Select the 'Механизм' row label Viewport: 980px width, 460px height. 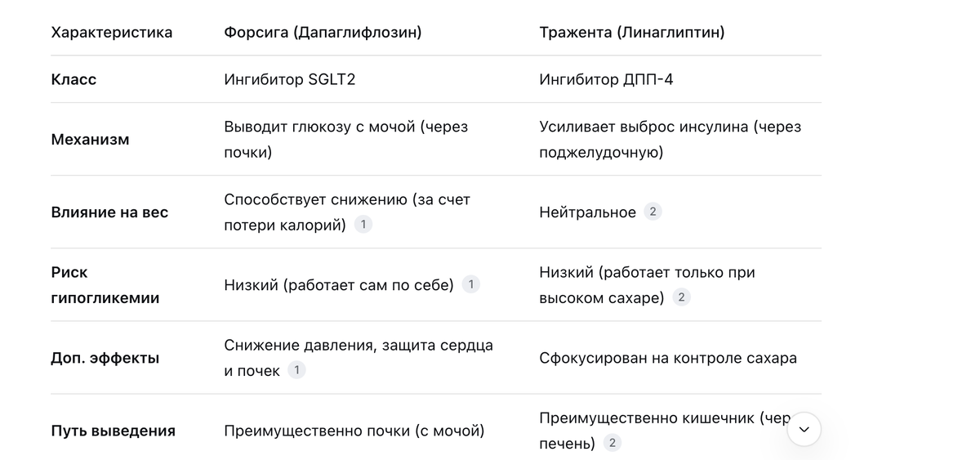coord(90,139)
